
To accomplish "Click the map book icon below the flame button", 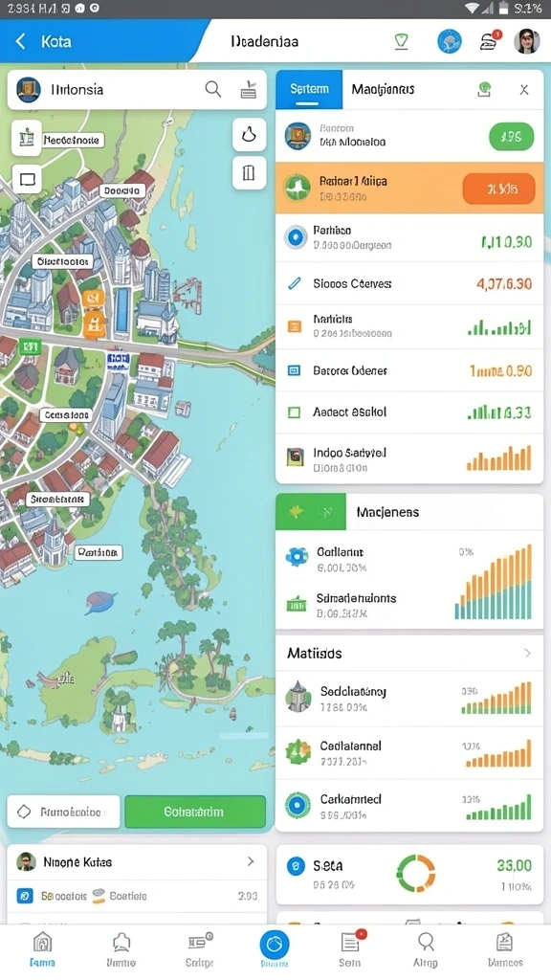I will tap(249, 172).
